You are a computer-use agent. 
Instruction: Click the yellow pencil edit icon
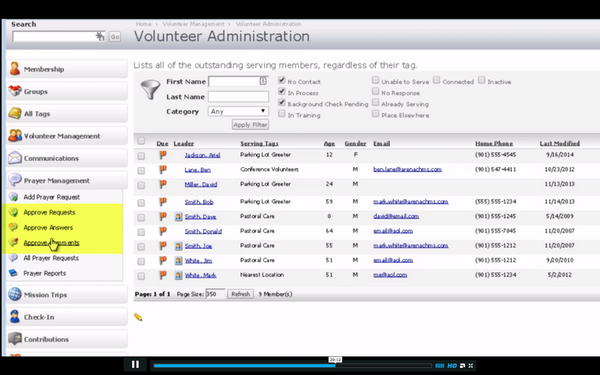tap(138, 317)
